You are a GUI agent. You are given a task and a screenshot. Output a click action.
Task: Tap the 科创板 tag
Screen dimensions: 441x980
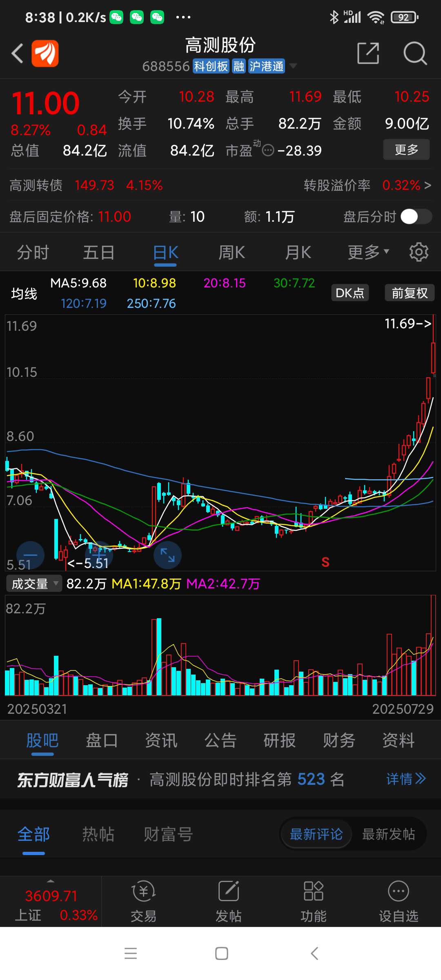[x=211, y=66]
